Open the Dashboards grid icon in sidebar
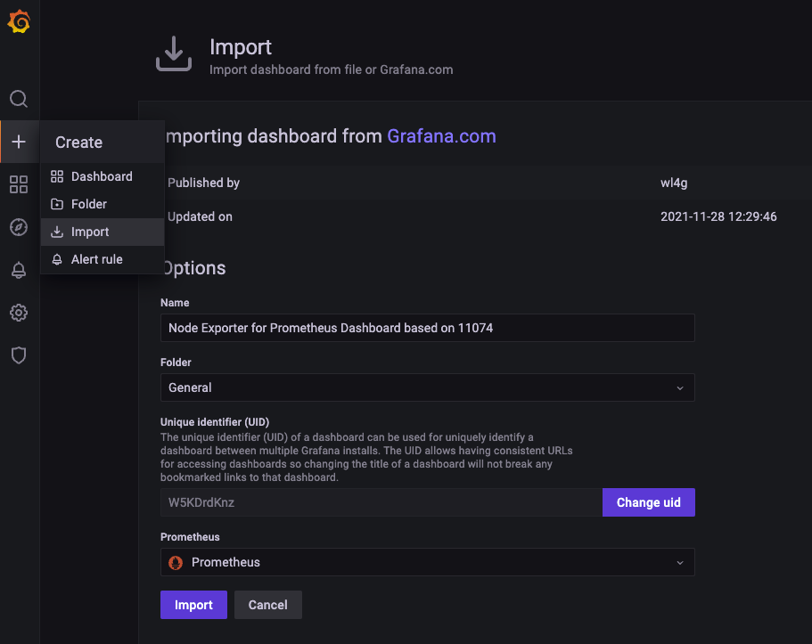The height and width of the screenshot is (644, 812). [x=19, y=184]
